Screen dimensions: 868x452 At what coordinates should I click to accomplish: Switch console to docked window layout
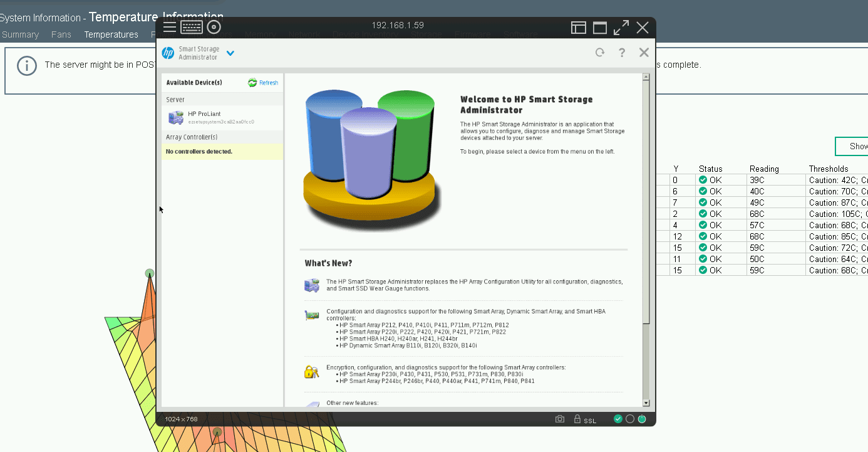(579, 28)
